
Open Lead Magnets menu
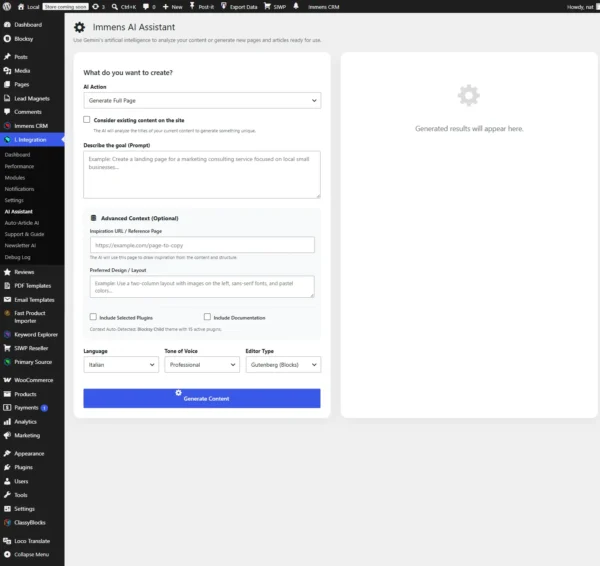[x=32, y=98]
